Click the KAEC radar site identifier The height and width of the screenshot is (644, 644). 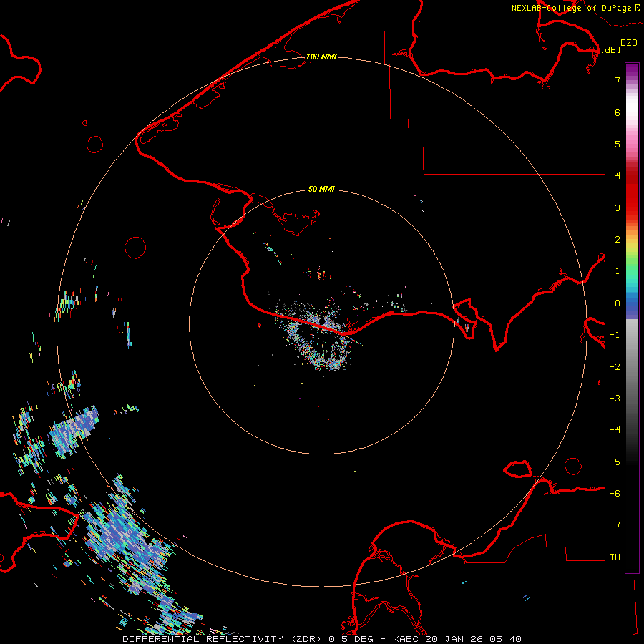tap(406, 639)
